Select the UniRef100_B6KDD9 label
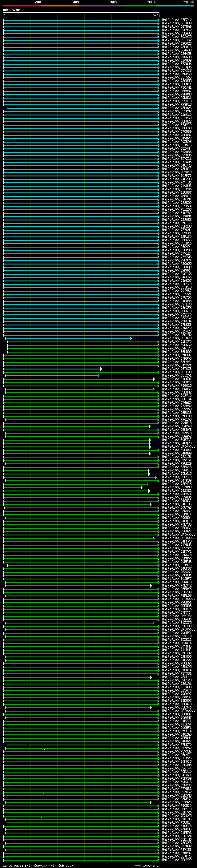Image resolution: width=197 pixels, height=868 pixels. 176,352
